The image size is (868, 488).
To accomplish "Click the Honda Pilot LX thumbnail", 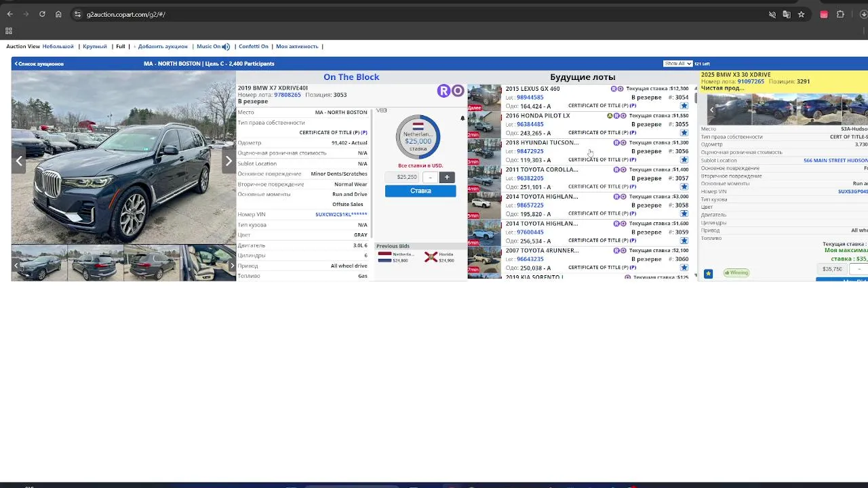I will [484, 125].
